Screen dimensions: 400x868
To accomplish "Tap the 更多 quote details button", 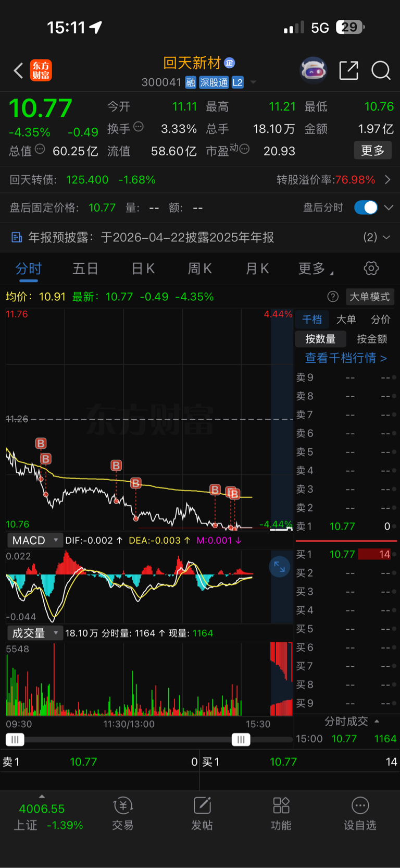I will click(x=373, y=150).
